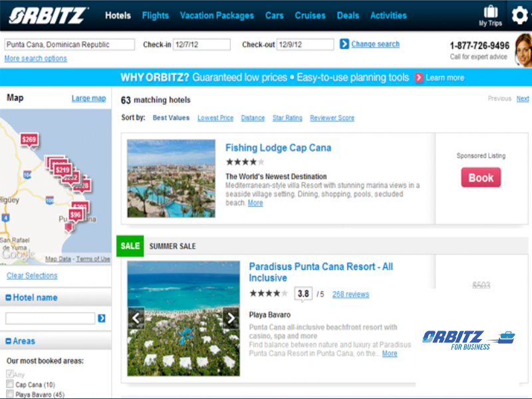
Task: Click the $269 map price marker
Action: click(x=29, y=140)
